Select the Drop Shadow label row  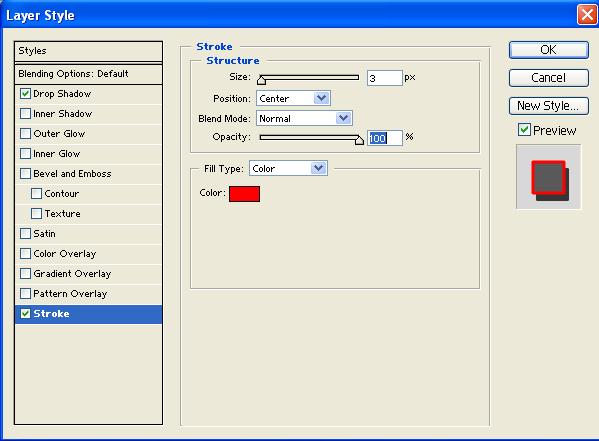[x=62, y=94]
